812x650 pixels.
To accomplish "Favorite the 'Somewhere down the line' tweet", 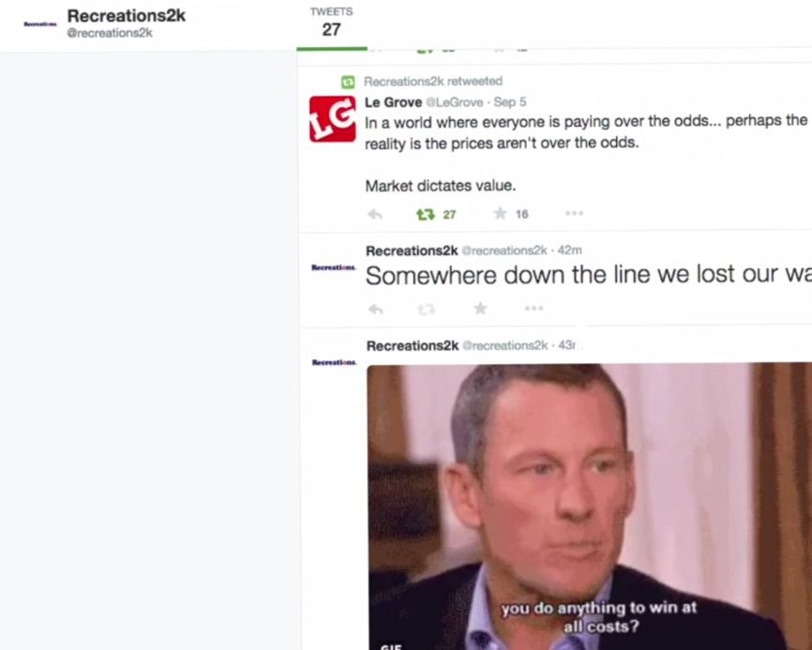I will (x=480, y=309).
